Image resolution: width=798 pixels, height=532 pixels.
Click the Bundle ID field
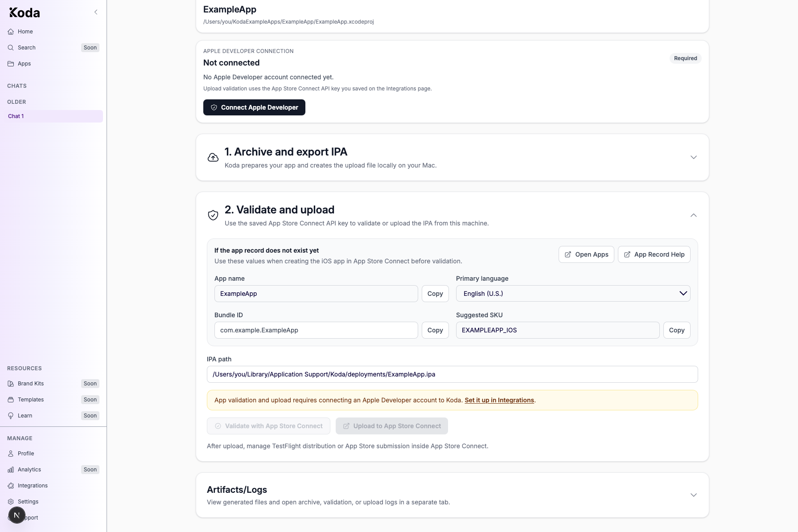pos(316,330)
